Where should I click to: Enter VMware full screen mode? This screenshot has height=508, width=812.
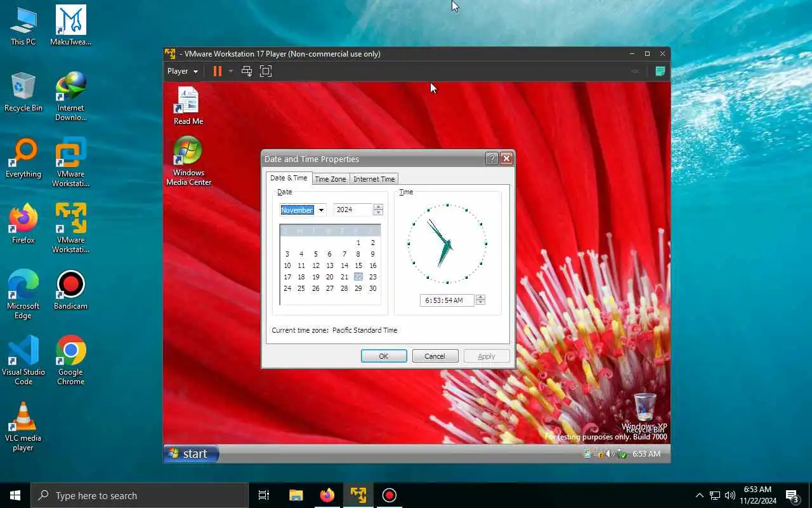(x=266, y=71)
